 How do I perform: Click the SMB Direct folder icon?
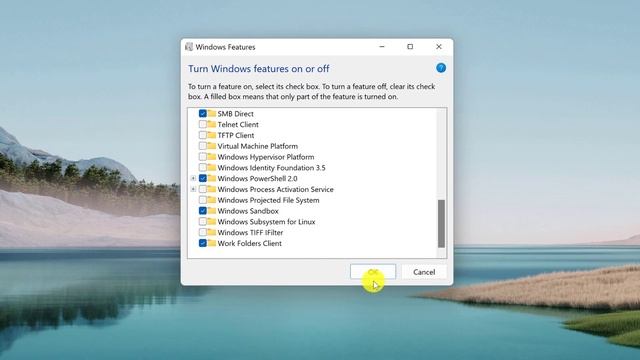click(211, 113)
